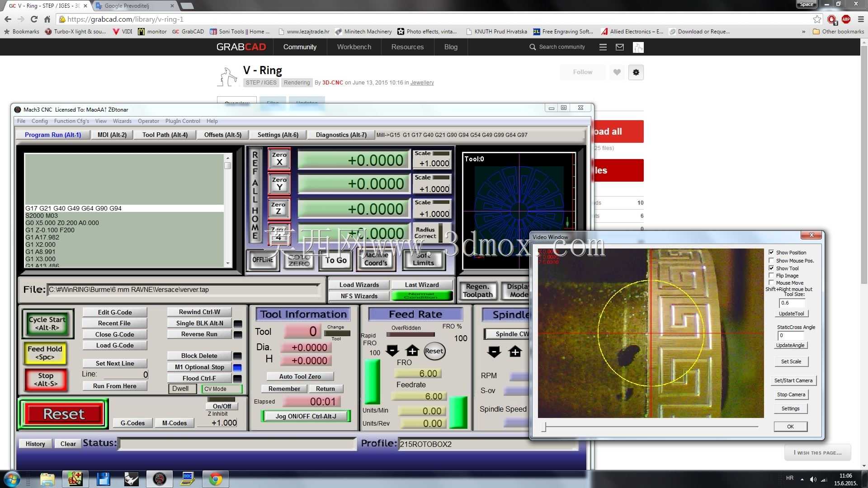Viewport: 868px width, 488px height.
Task: Go back in Chrome browser
Action: [8, 19]
